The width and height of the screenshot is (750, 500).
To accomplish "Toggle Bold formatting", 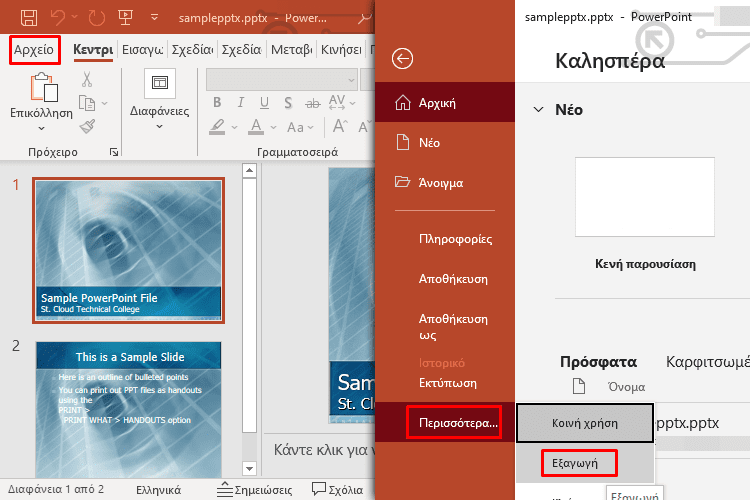I will [x=217, y=102].
